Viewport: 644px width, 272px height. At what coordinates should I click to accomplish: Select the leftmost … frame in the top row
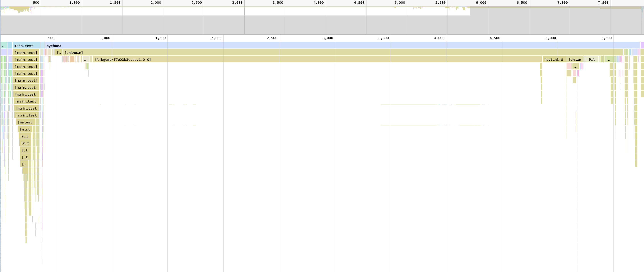[x=3, y=46]
